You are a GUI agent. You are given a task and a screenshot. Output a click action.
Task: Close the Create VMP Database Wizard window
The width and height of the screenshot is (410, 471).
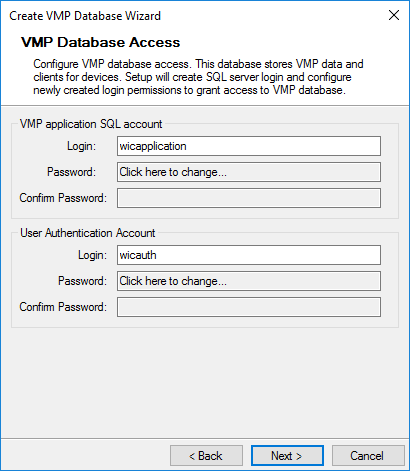394,15
